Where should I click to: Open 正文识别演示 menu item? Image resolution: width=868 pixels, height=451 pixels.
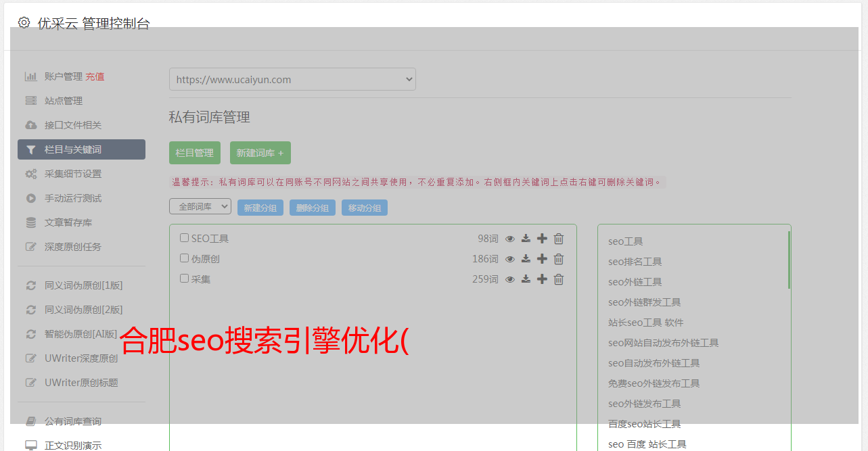(x=73, y=445)
